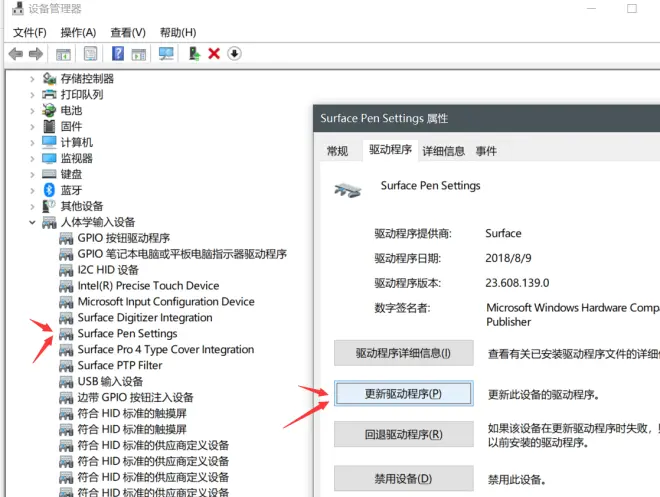Select the 监视器 monitor icon
660x497 pixels.
pos(49,158)
